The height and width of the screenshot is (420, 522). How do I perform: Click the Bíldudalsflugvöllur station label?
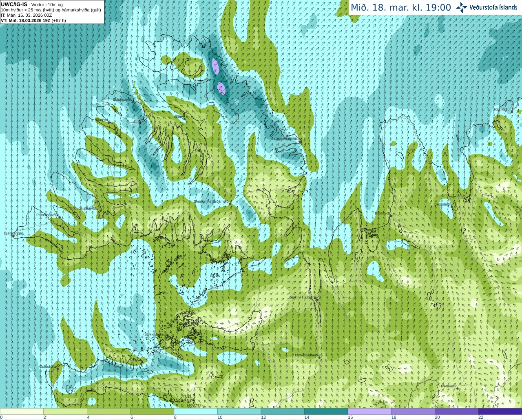[85, 208]
